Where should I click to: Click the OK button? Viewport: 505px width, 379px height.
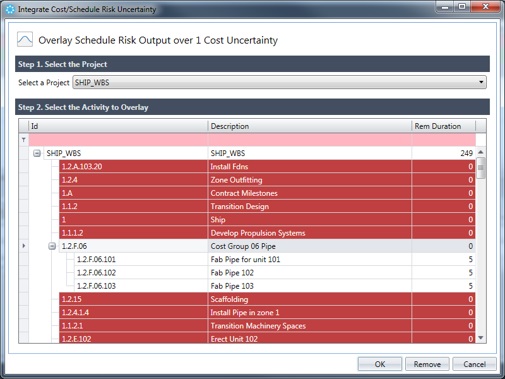(x=380, y=364)
